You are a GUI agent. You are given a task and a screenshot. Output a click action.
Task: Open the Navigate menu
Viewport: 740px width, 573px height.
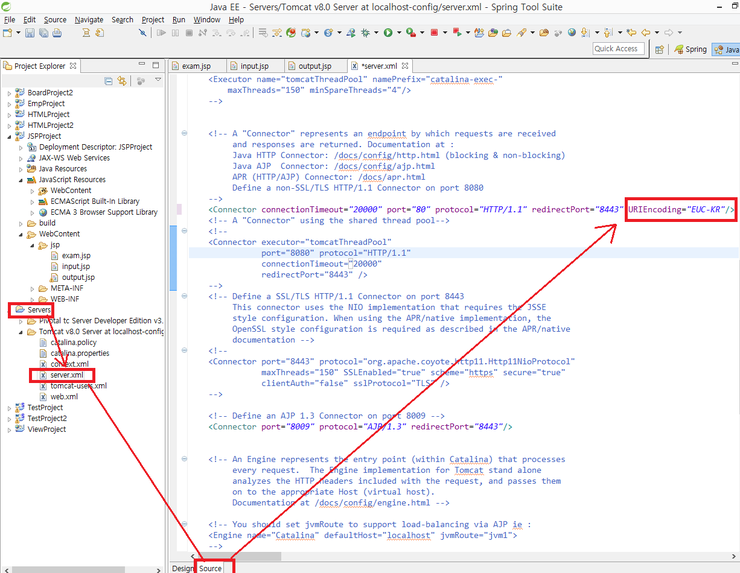[x=88, y=19]
